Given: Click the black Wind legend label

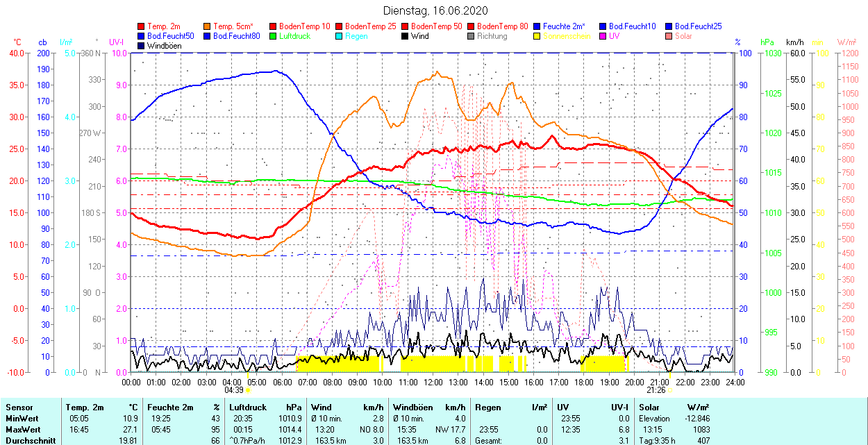Looking at the screenshot, I should point(419,36).
